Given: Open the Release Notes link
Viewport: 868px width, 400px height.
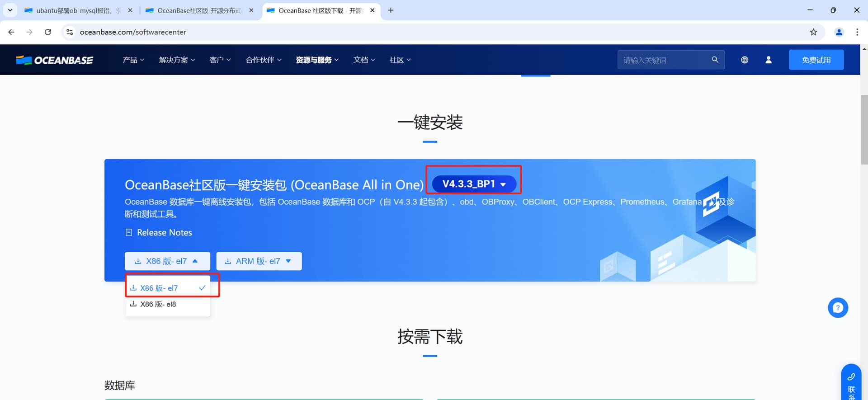Looking at the screenshot, I should (164, 232).
